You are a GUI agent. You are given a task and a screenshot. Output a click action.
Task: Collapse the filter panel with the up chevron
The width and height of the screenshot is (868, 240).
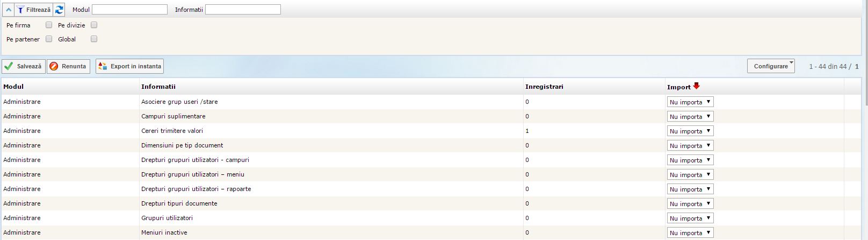coord(8,10)
